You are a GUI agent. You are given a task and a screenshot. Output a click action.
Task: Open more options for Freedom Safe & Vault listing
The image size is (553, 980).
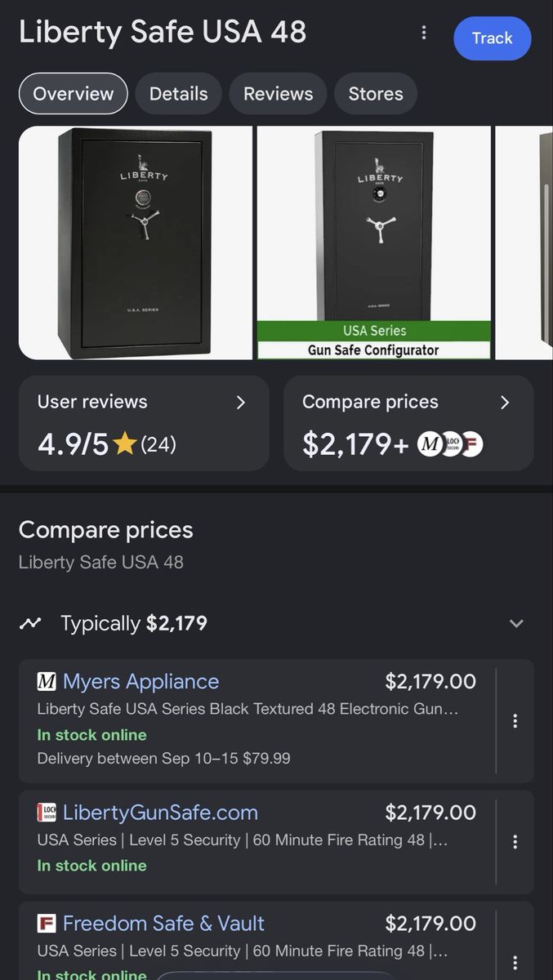(x=515, y=963)
